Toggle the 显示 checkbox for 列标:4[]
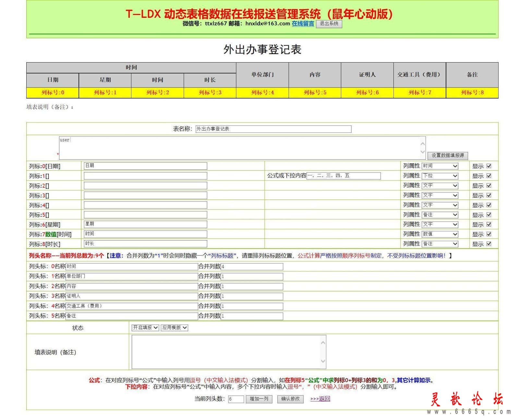519x420 pixels. 489,205
